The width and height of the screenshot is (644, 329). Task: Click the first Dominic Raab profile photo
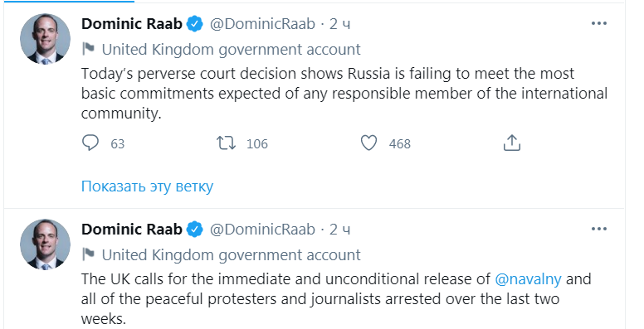tap(45, 39)
